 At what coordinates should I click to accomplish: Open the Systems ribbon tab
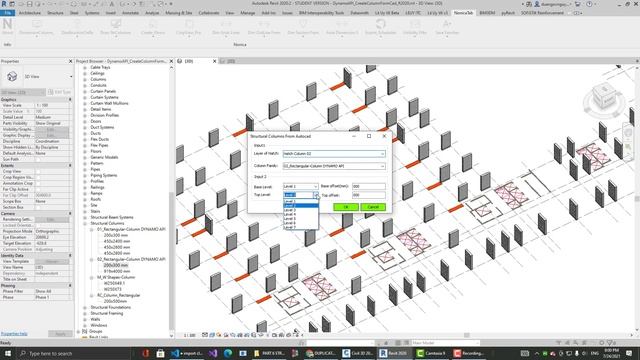pos(92,13)
